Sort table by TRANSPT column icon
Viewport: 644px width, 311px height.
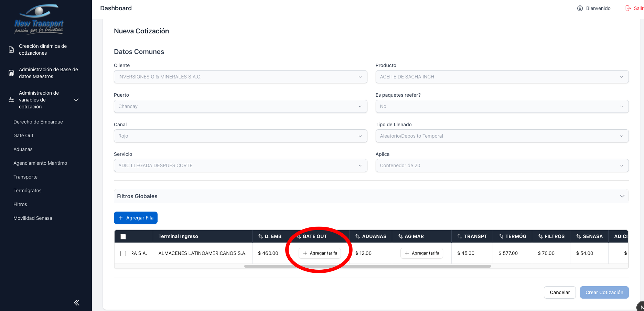pyautogui.click(x=460, y=236)
